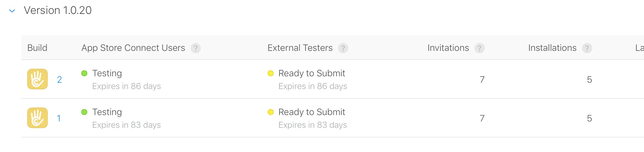
Task: Click invitations count for build 2
Action: (482, 79)
